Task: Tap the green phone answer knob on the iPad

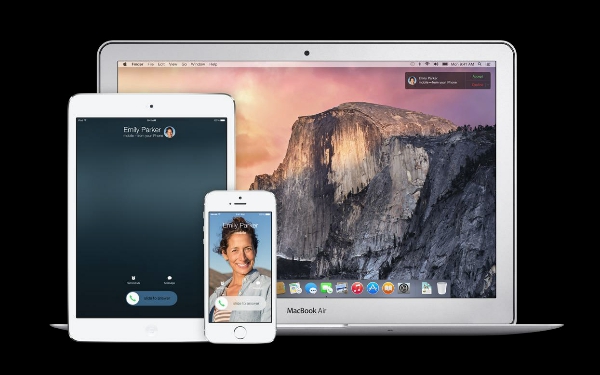Action: click(x=133, y=298)
